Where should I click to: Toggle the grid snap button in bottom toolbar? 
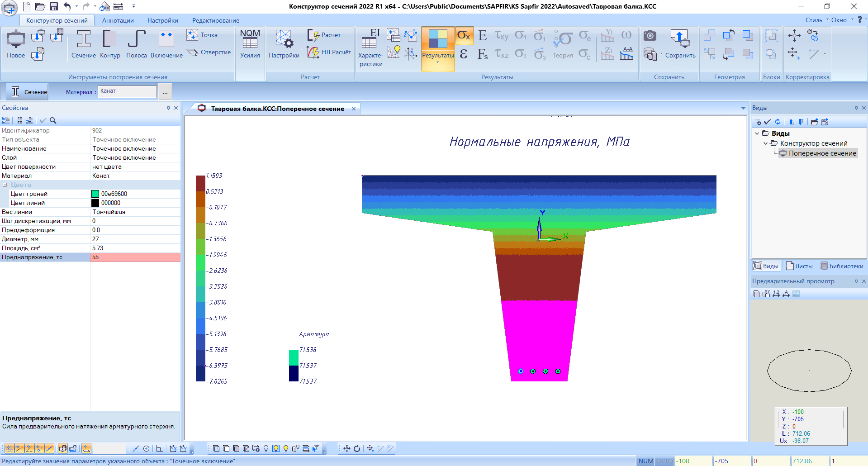[x=9, y=448]
